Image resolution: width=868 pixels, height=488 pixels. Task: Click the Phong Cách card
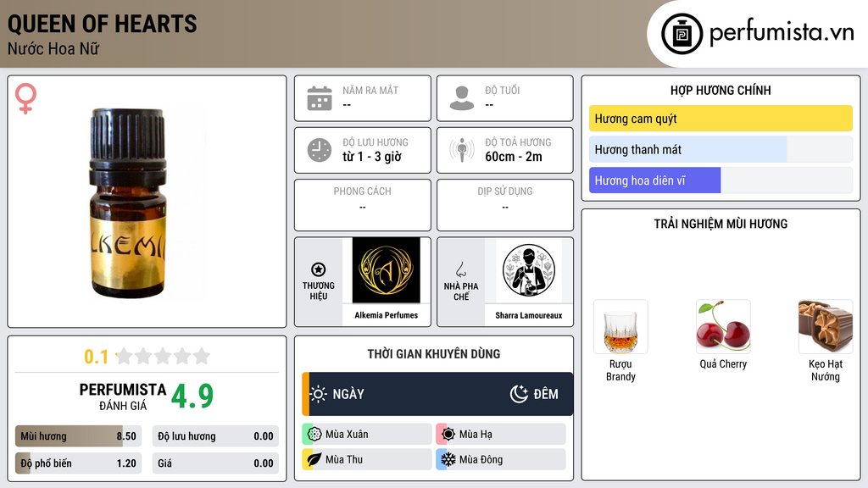(363, 205)
